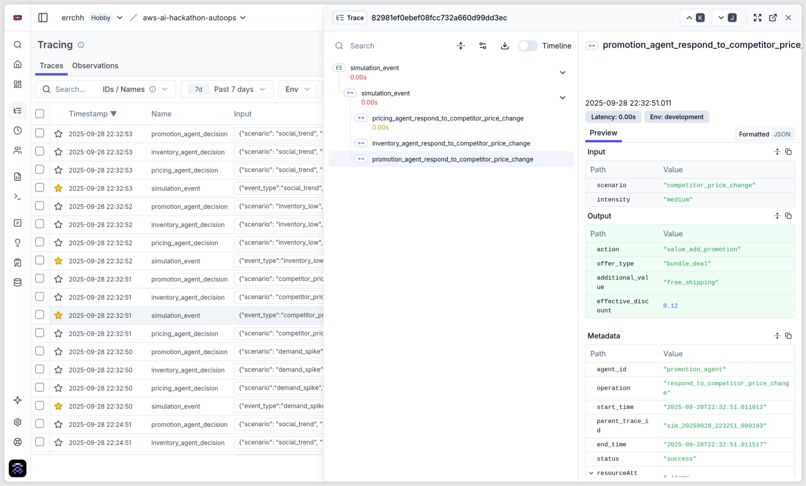Switch to JSON view
The height and width of the screenshot is (486, 806).
pos(782,134)
